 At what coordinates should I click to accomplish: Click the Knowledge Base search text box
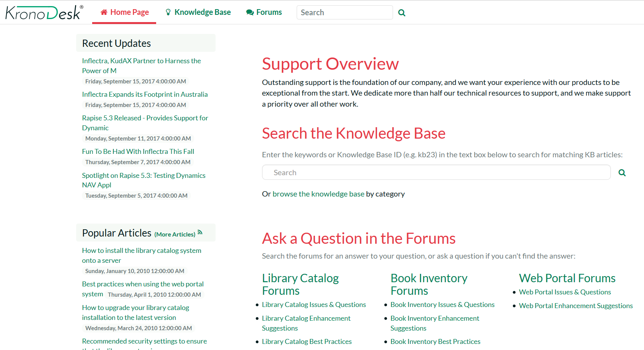pyautogui.click(x=436, y=173)
